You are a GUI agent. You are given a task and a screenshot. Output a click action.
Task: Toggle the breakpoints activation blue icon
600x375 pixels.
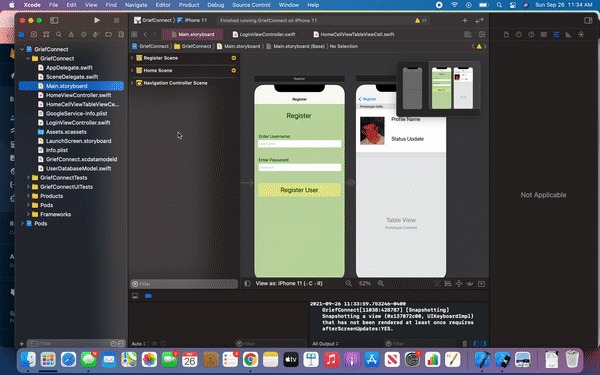pyautogui.click(x=148, y=296)
